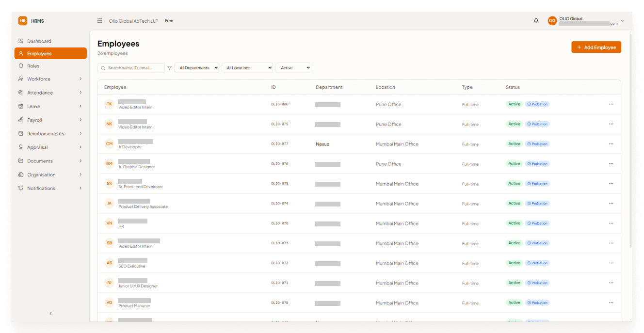Click the filter funnel icon
This screenshot has width=644, height=333.
[170, 68]
